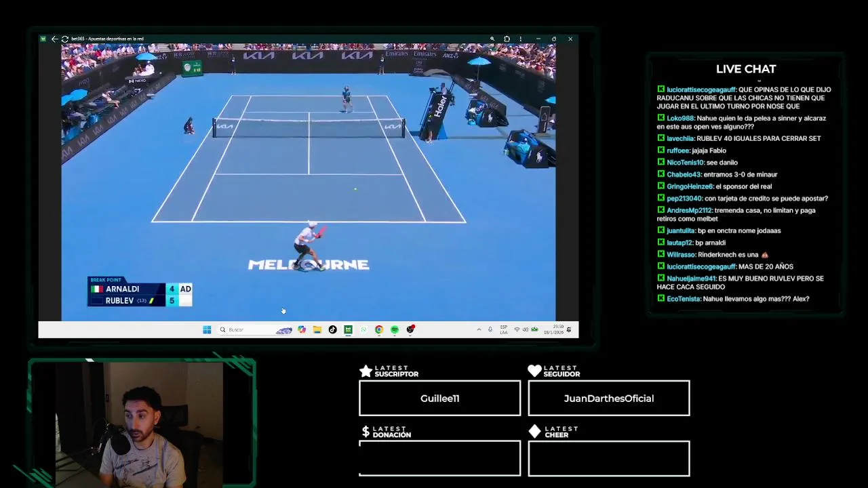Click the RUBLEV row in the scoreboard

point(141,300)
